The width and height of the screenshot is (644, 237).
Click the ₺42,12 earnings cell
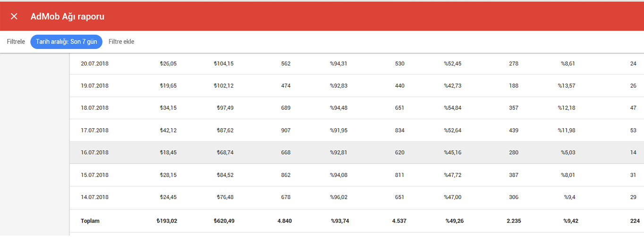[x=168, y=131]
